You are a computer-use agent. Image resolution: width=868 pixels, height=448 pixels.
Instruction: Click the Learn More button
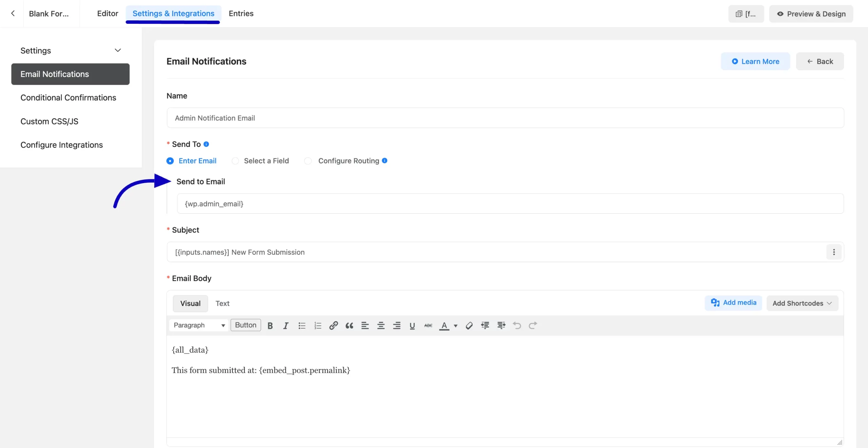755,61
